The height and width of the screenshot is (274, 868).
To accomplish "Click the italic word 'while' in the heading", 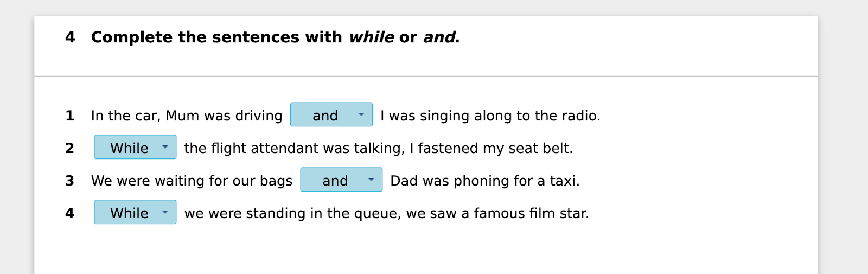I will point(372,37).
